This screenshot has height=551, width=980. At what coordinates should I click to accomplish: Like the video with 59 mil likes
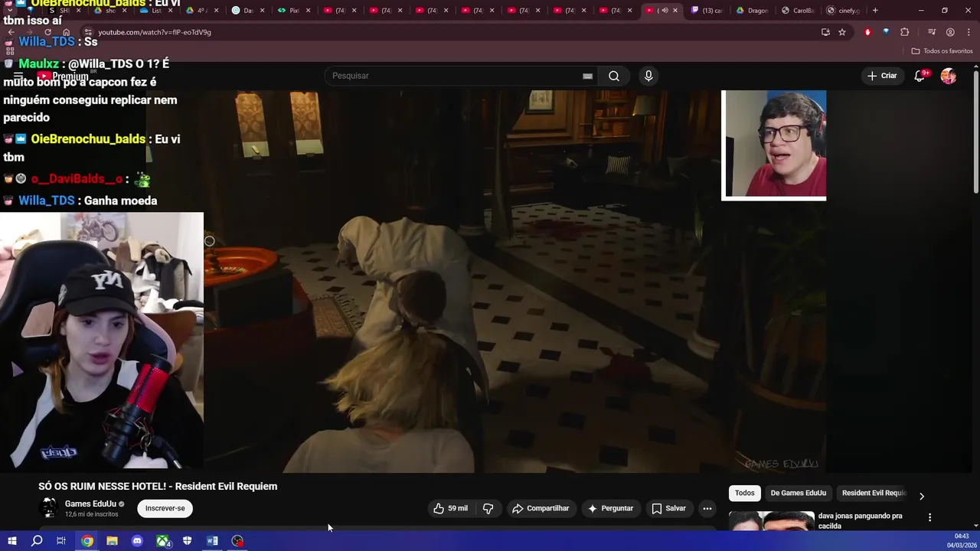pyautogui.click(x=450, y=508)
